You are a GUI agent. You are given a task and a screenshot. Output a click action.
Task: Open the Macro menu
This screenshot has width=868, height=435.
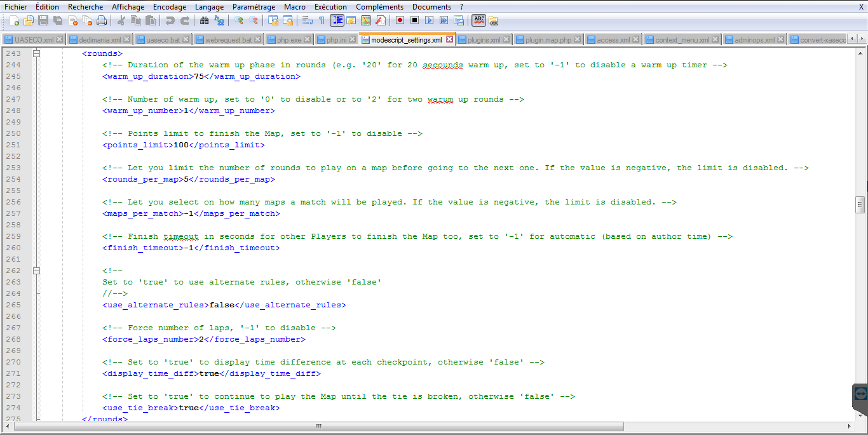click(x=295, y=6)
